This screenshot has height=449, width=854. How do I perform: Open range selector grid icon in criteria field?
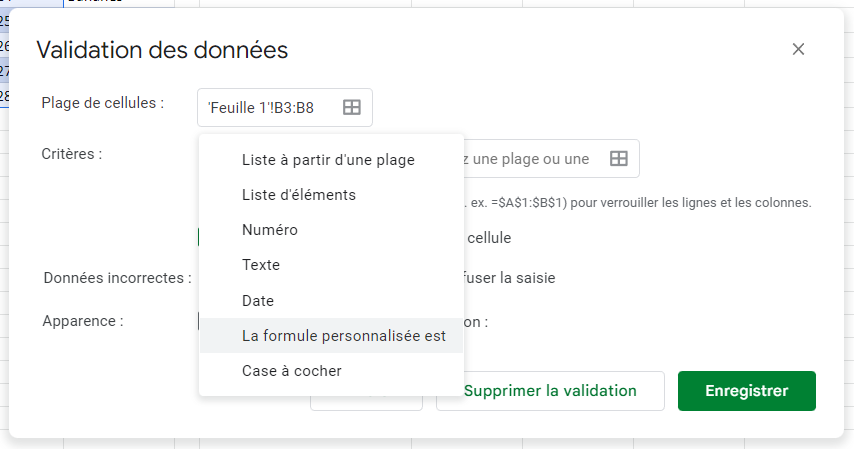click(x=619, y=159)
